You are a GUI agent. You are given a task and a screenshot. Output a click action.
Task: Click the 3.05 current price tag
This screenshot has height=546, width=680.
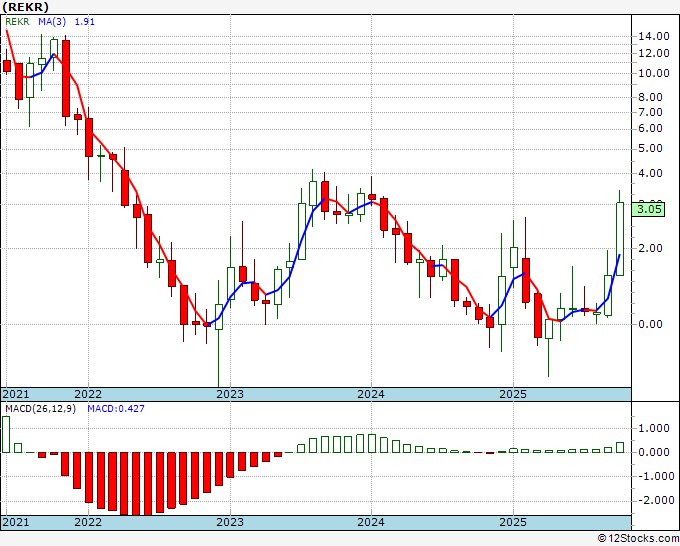click(x=648, y=209)
